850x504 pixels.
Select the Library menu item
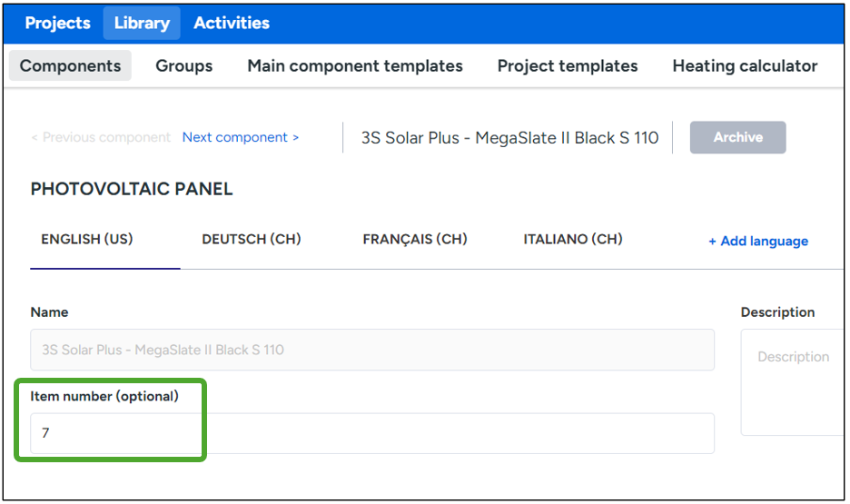[x=142, y=23]
